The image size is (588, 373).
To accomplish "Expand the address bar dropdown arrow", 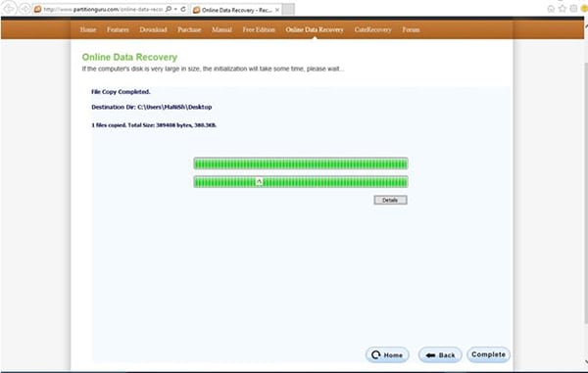I will pos(175,9).
